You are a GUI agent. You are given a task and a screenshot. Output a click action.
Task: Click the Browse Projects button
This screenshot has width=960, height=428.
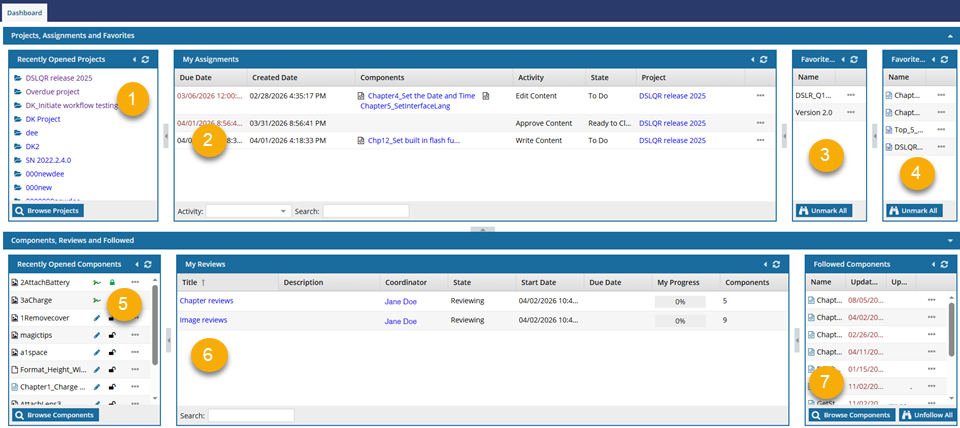pyautogui.click(x=48, y=211)
